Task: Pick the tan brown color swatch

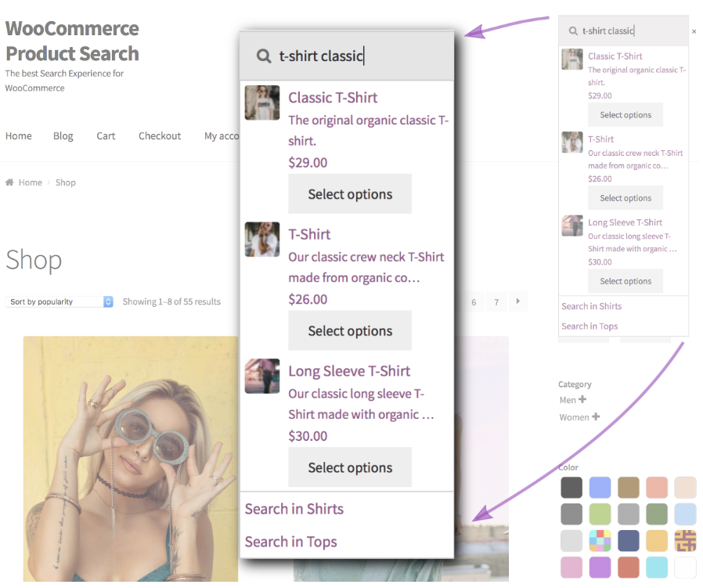Action: pos(629,488)
